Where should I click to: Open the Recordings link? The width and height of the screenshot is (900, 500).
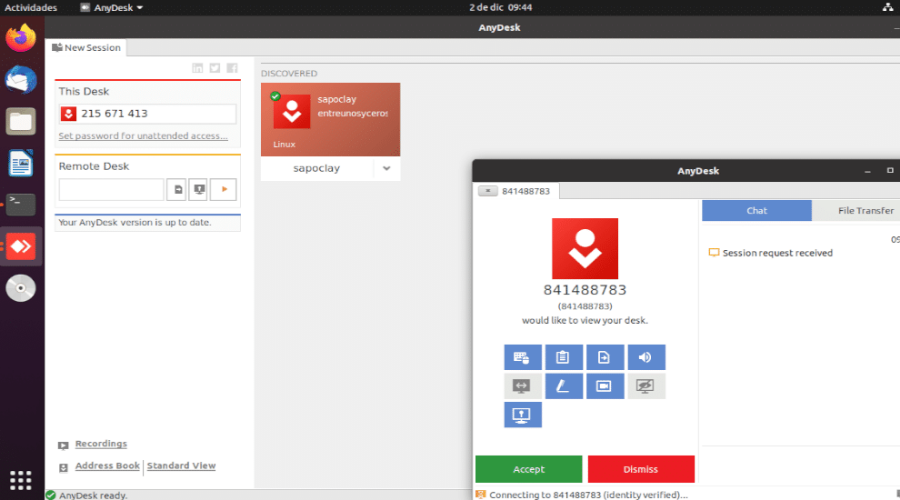coord(101,444)
